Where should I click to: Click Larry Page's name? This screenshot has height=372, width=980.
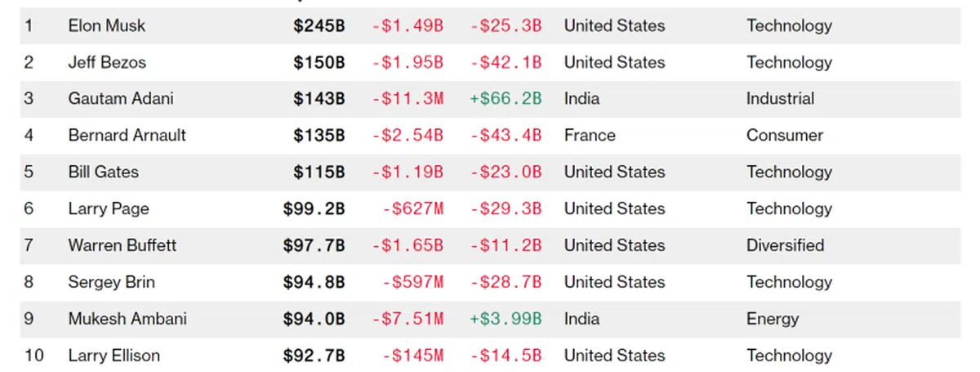(x=109, y=209)
